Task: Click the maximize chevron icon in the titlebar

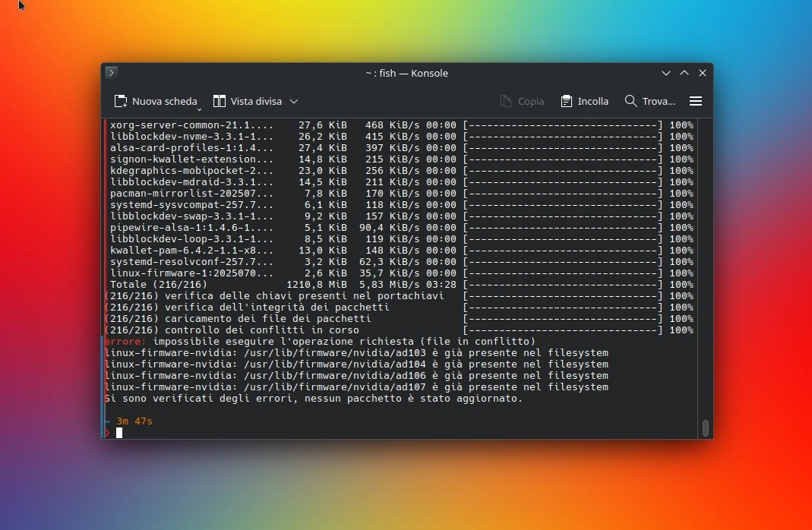Action: coord(684,73)
